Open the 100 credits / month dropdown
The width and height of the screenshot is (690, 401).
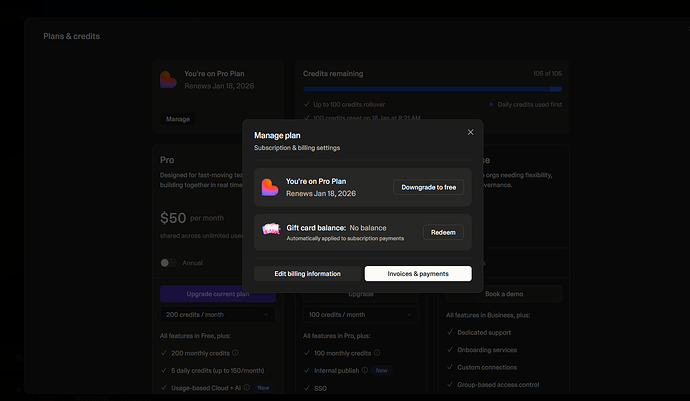(361, 314)
